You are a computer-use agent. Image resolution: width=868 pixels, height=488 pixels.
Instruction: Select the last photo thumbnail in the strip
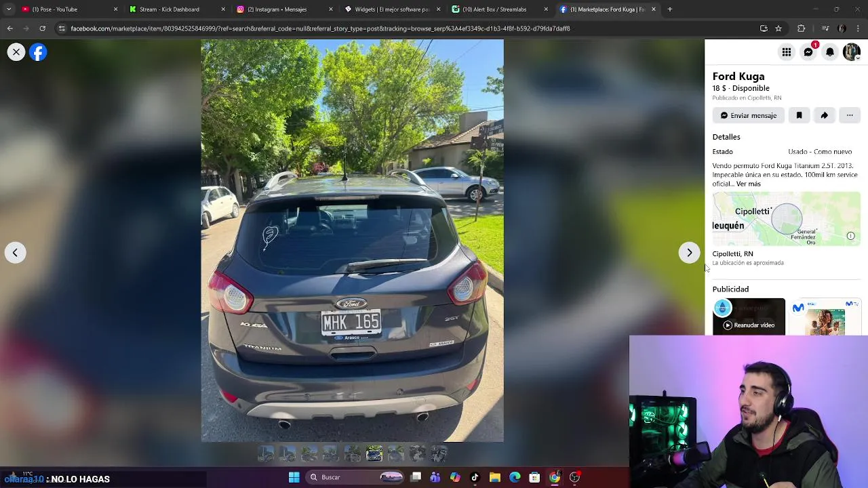click(x=439, y=454)
